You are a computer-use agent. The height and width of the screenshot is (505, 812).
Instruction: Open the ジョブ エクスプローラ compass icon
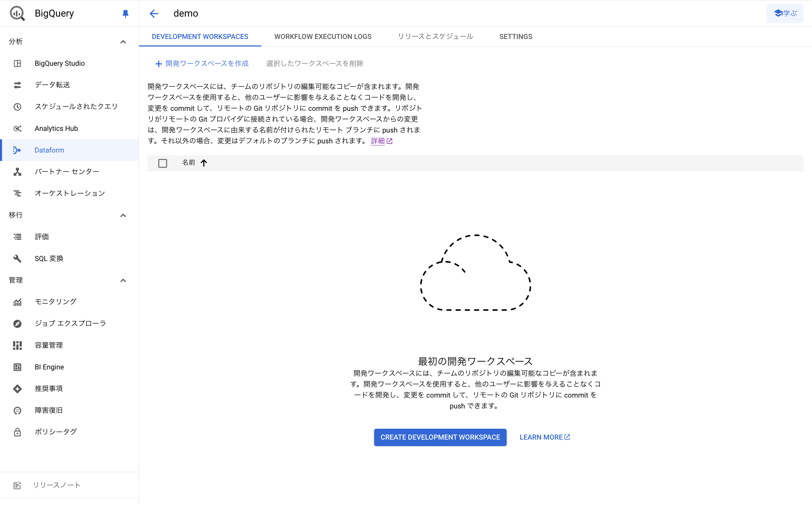pos(17,324)
